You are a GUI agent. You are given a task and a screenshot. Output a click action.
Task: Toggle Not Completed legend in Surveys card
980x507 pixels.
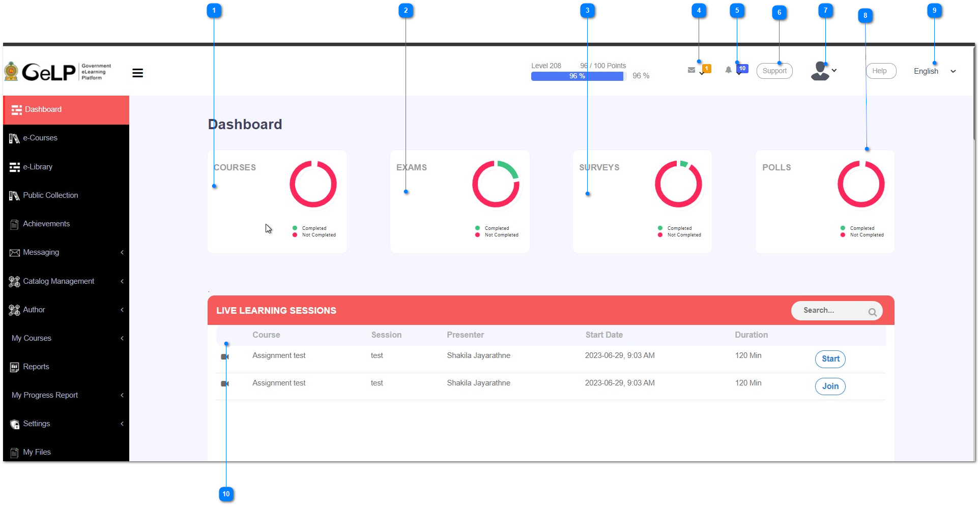679,235
